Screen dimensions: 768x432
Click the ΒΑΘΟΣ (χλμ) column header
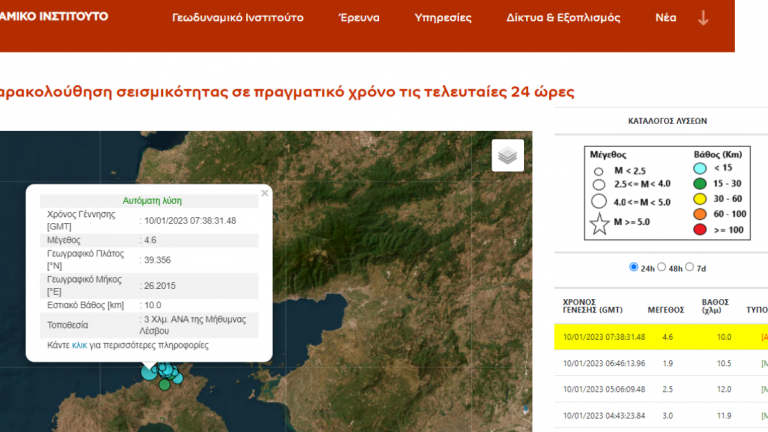[x=715, y=306]
